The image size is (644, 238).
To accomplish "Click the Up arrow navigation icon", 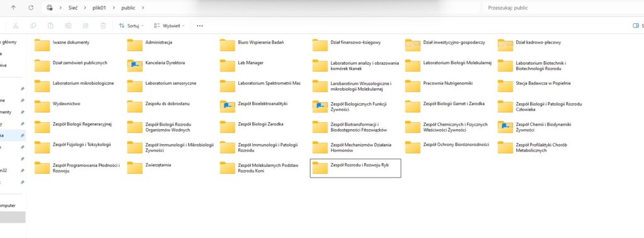I will [13, 8].
